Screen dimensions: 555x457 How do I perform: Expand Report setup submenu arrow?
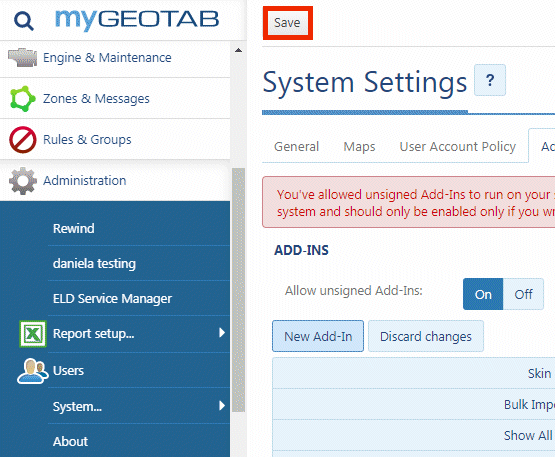222,333
